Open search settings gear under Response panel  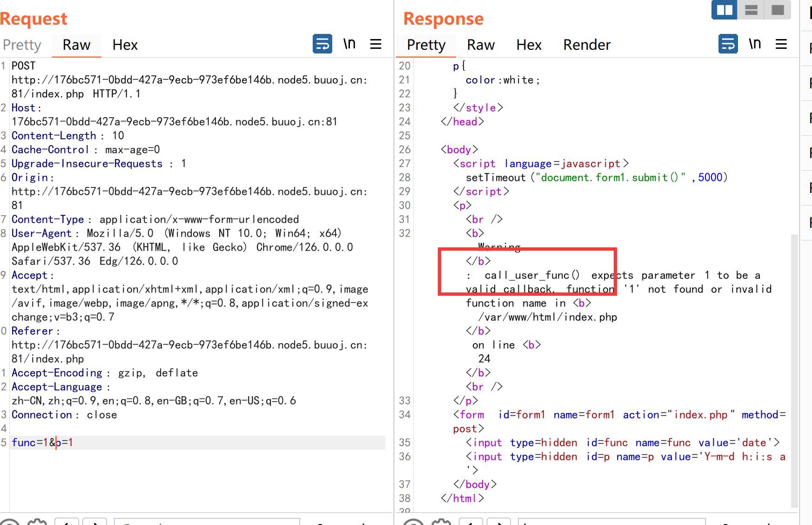click(x=441, y=522)
